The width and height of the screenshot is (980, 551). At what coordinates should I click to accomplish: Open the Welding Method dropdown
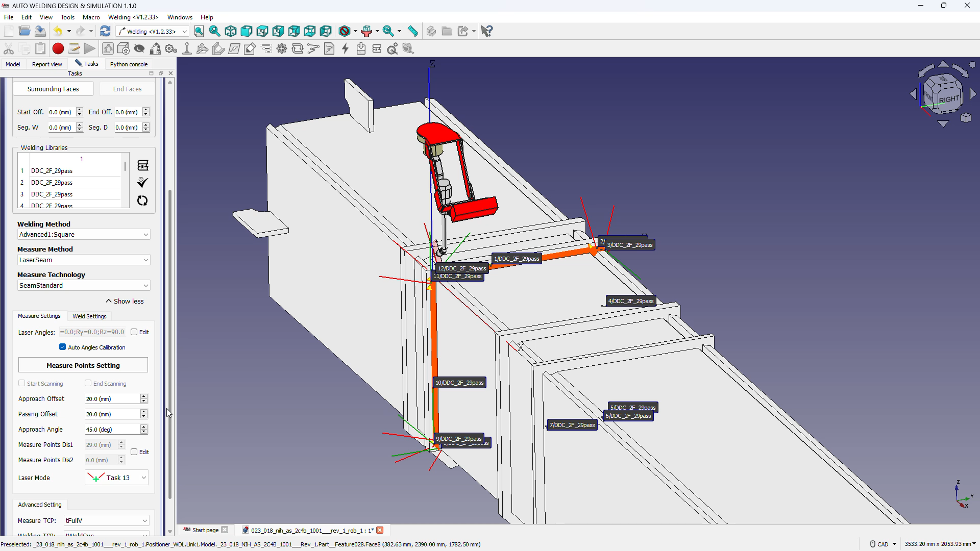coord(84,235)
